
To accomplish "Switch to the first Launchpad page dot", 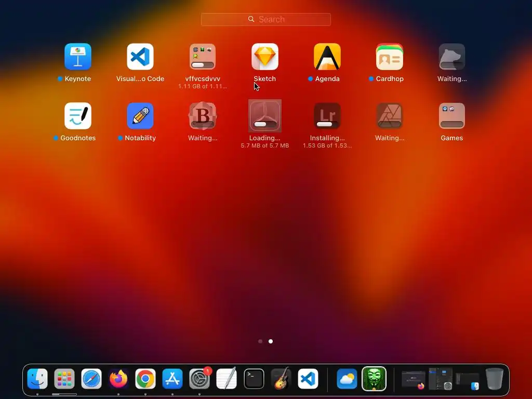I will 260,341.
